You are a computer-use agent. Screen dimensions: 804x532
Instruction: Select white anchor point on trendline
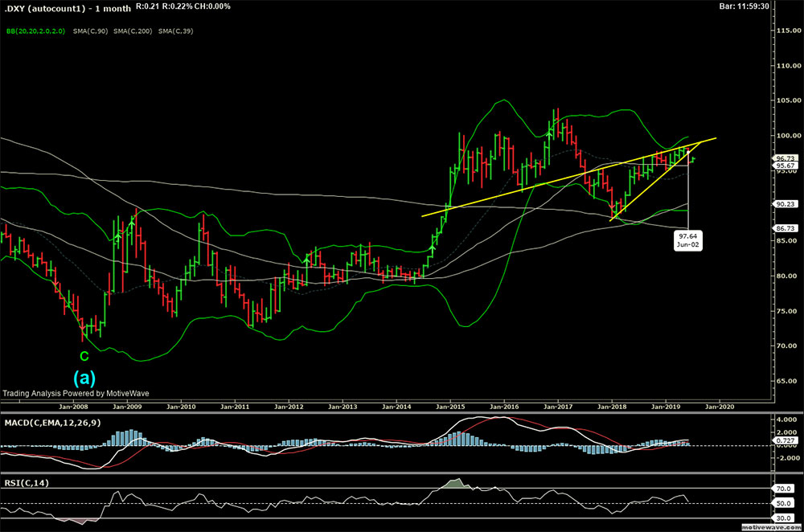click(689, 149)
